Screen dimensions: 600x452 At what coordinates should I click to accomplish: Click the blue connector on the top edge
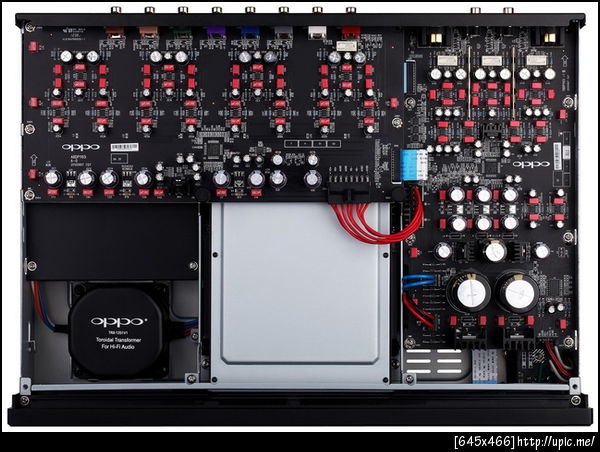250,33
